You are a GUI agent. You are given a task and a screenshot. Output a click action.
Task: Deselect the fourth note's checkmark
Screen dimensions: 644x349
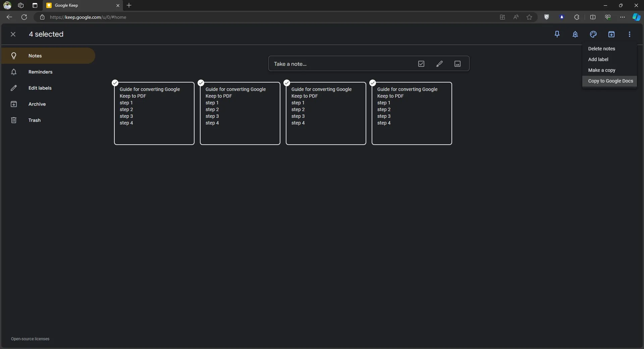coord(373,83)
